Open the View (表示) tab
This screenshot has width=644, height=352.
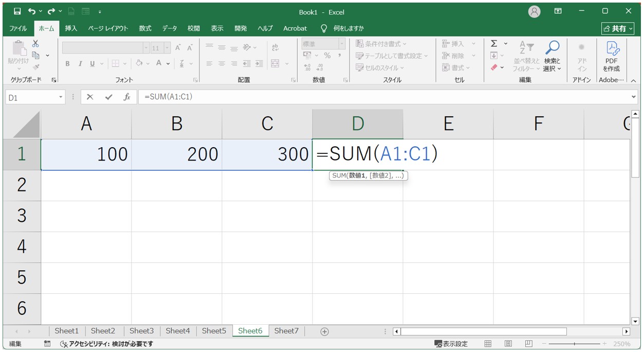coord(217,28)
